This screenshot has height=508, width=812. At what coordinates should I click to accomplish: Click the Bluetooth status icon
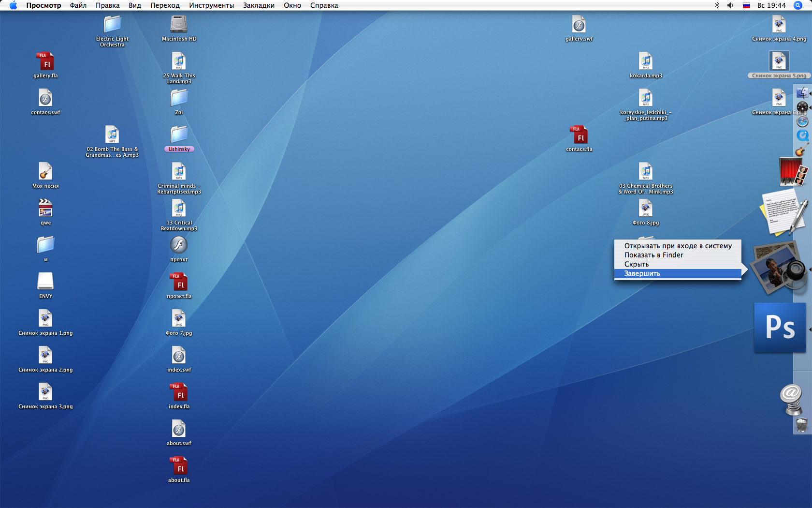[717, 5]
